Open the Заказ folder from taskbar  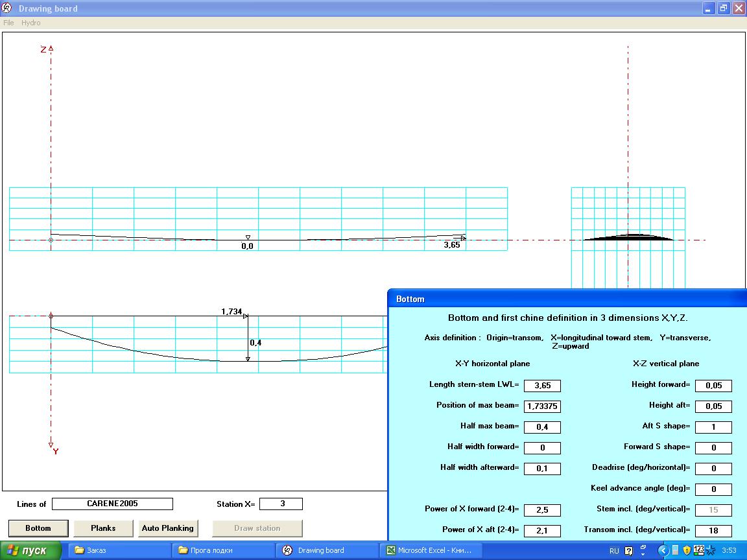click(120, 550)
